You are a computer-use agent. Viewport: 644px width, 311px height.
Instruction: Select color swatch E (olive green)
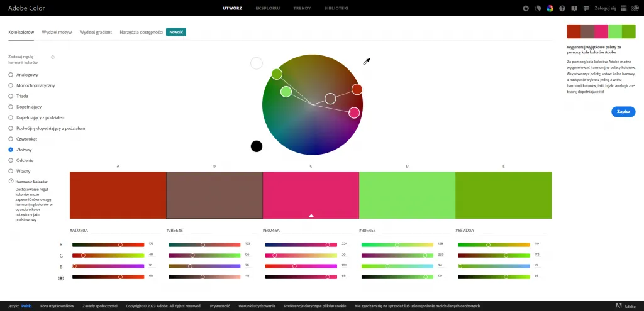click(x=504, y=195)
